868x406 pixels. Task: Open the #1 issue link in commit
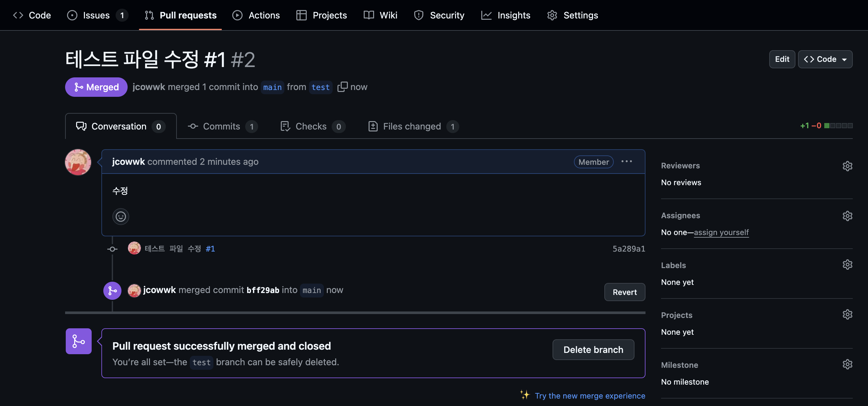[x=210, y=249]
